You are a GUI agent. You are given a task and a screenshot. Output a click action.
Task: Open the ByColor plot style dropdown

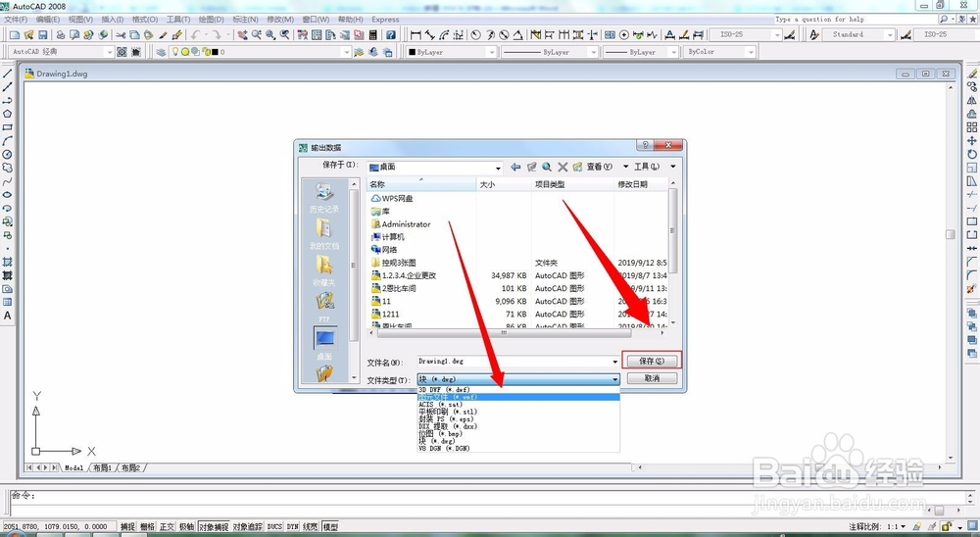pyautogui.click(x=719, y=52)
